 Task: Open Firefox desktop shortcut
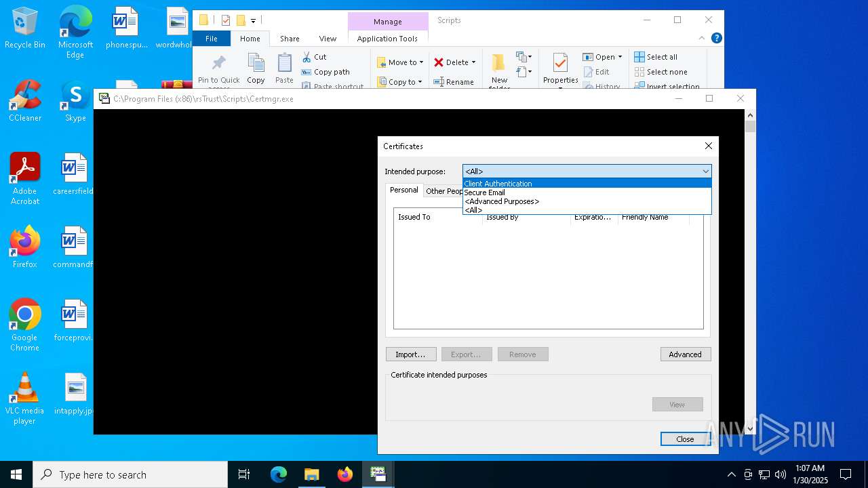25,247
